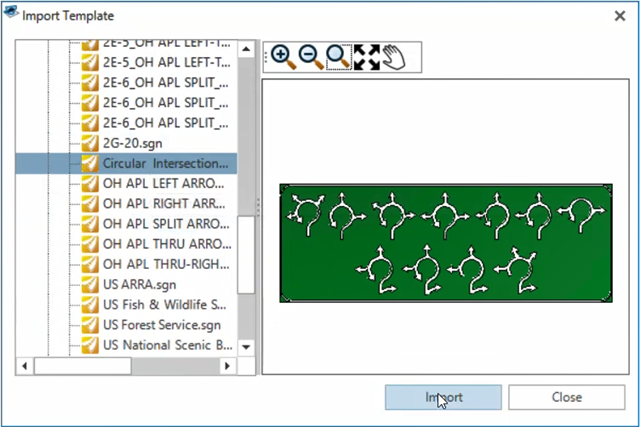The height and width of the screenshot is (427, 640).
Task: Click the green roundabout sign preview
Action: point(446,243)
